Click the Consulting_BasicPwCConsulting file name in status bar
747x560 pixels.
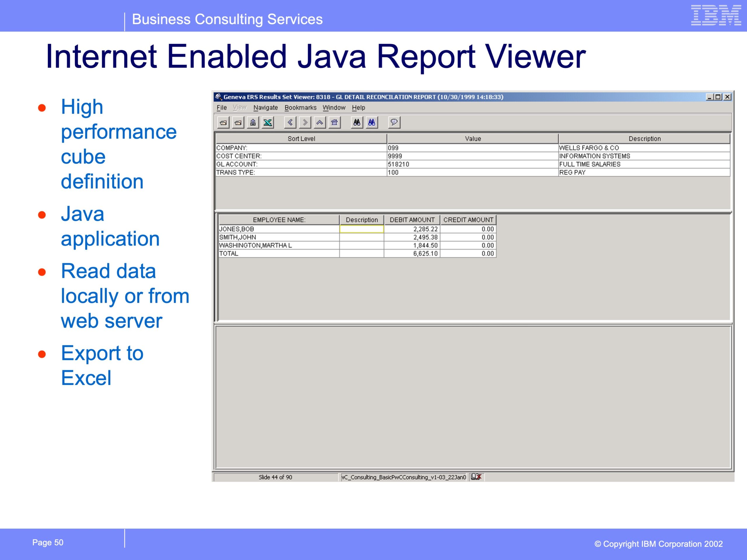[x=404, y=477]
